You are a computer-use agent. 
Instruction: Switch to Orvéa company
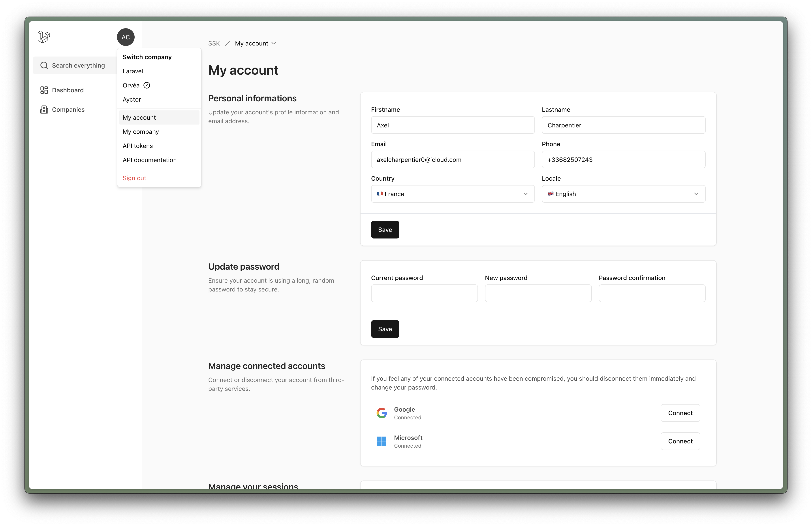coord(159,85)
